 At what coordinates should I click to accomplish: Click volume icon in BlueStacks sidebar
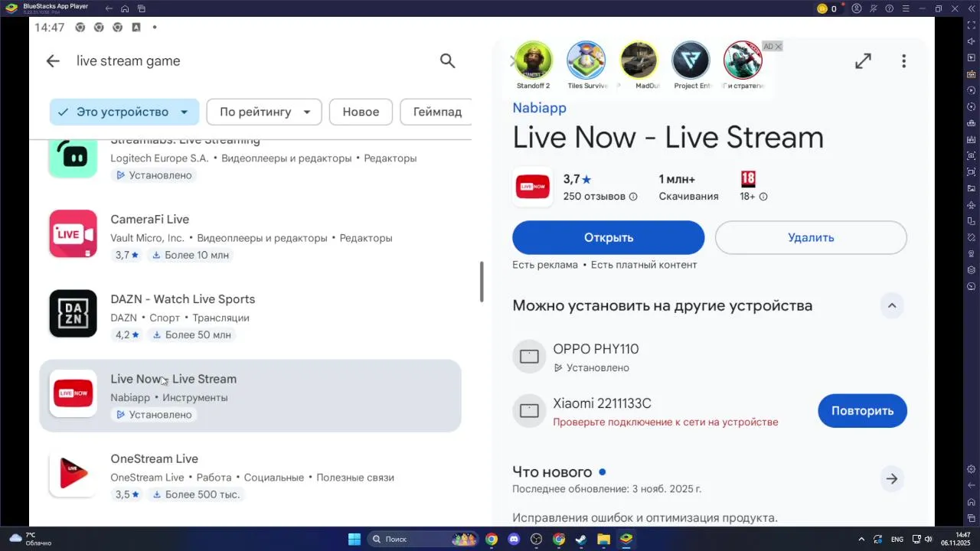972,41
